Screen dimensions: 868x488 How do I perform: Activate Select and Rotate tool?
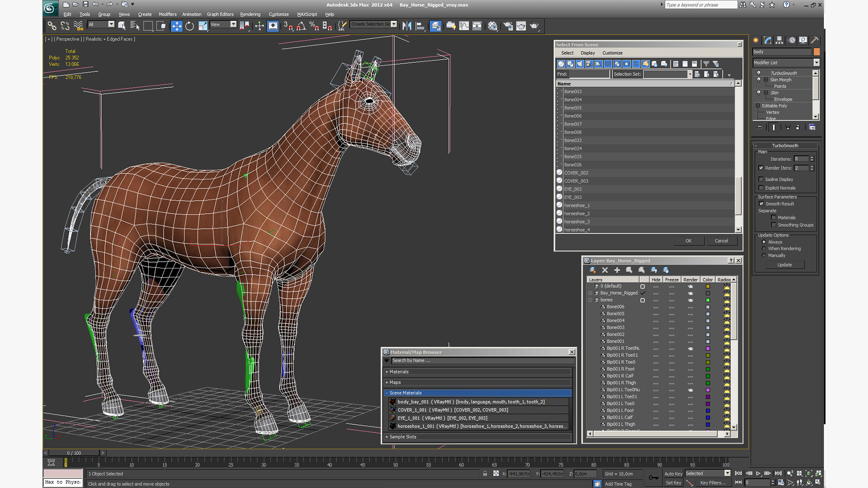(189, 26)
